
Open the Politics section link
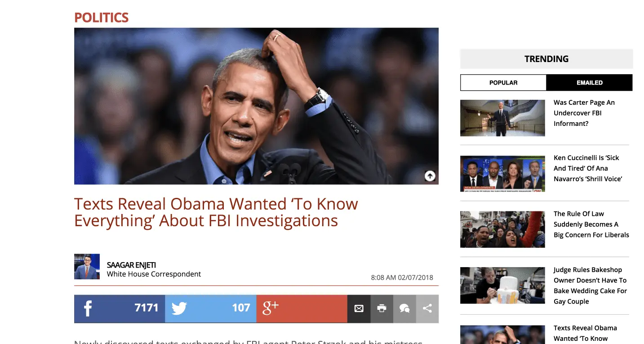pyautogui.click(x=102, y=18)
